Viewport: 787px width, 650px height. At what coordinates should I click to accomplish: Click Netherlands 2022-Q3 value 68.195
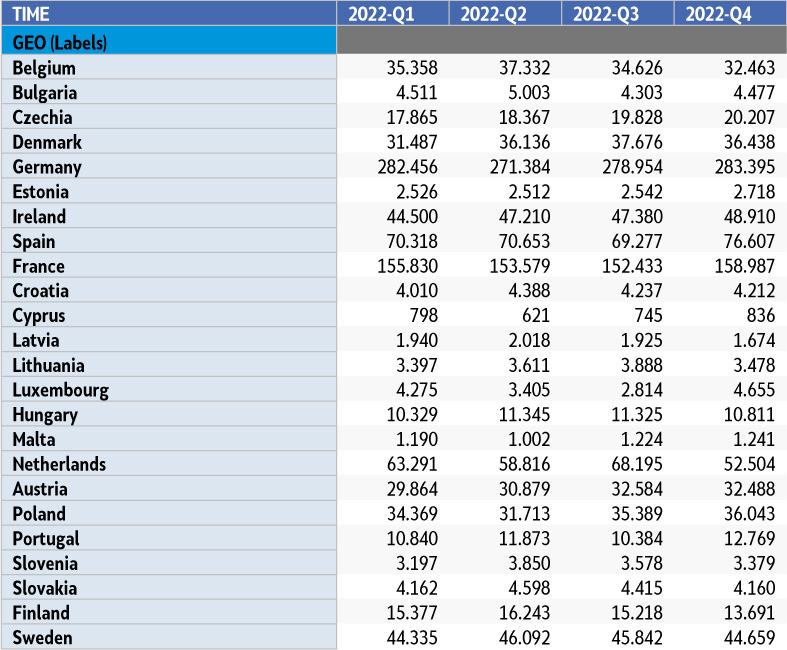point(639,464)
